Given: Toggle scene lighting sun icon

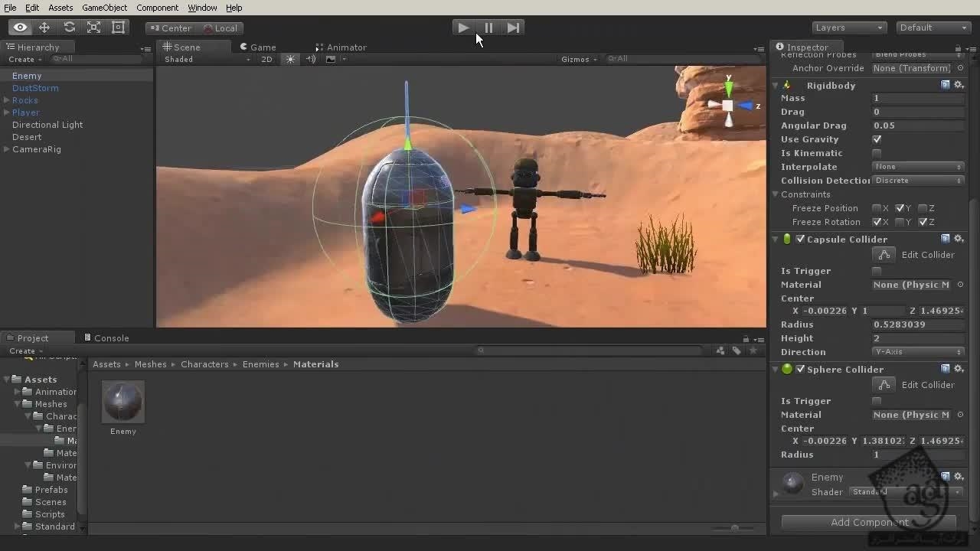Looking at the screenshot, I should click(x=290, y=60).
